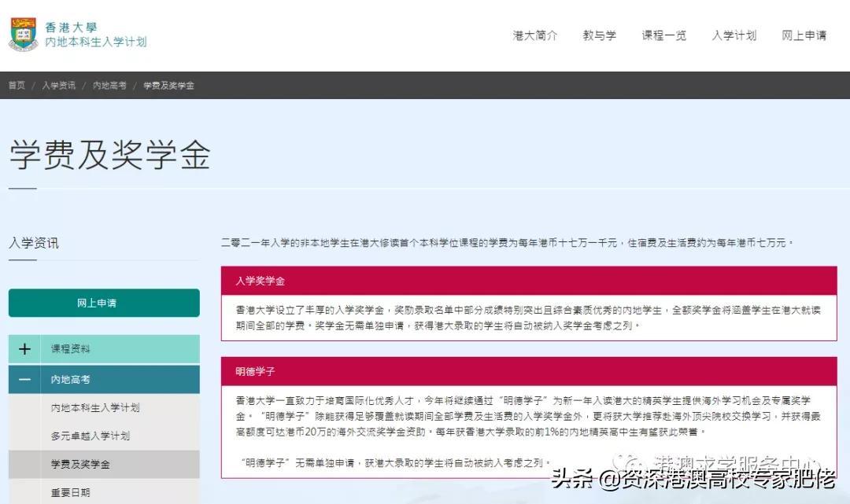Viewport: 850px width, 504px height.
Task: Click paragraph starting 香港大学设立了丰厚的入学奖学金
Action: coord(528,318)
